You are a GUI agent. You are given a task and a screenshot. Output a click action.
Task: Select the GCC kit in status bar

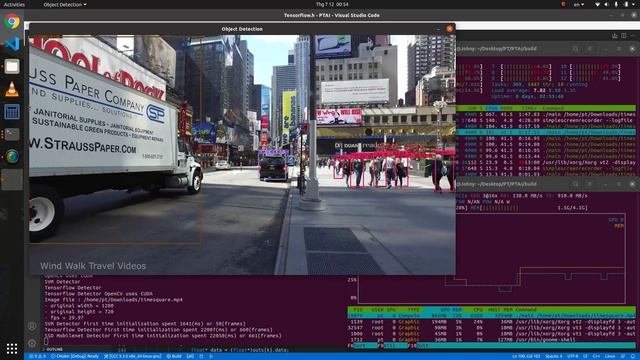click(132, 356)
